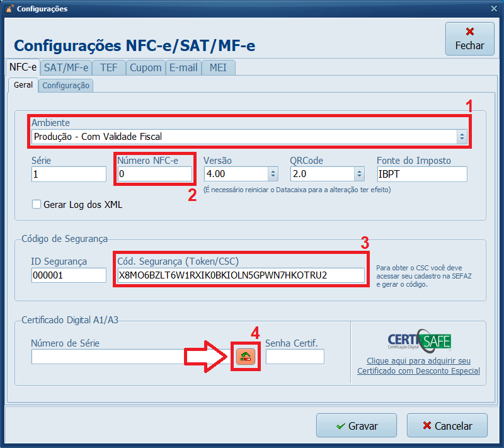Increase the Versão value with the stepper
504x448 pixels.
click(x=274, y=170)
